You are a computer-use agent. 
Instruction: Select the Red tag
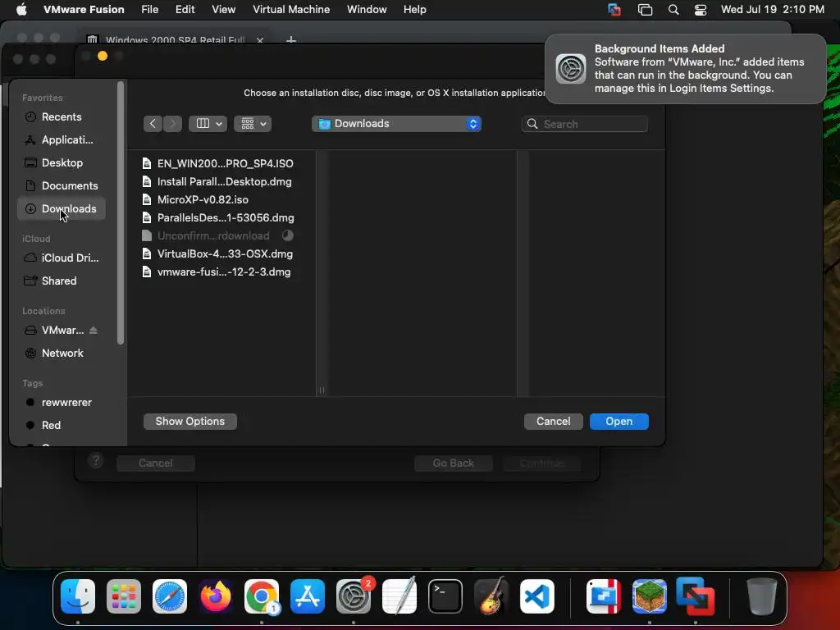tap(61, 426)
